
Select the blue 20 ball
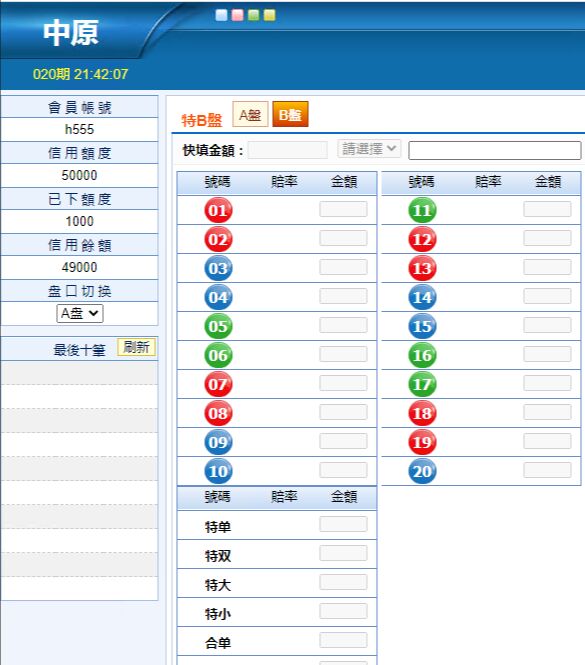[422, 471]
